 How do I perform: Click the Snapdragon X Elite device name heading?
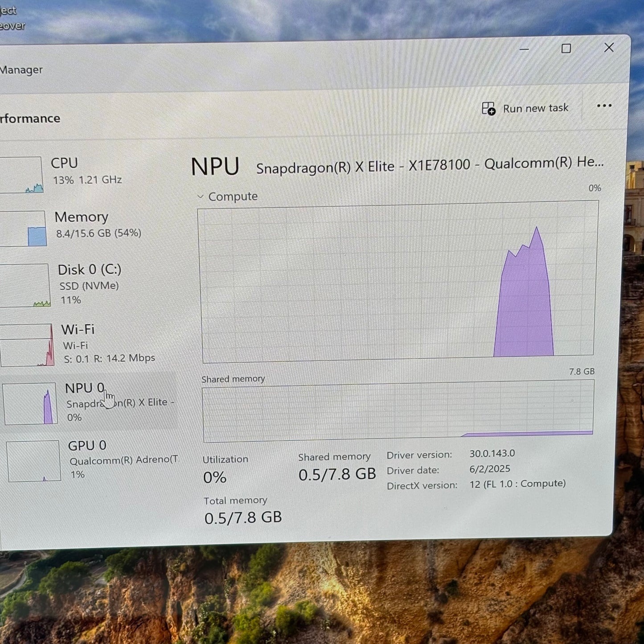point(429,165)
